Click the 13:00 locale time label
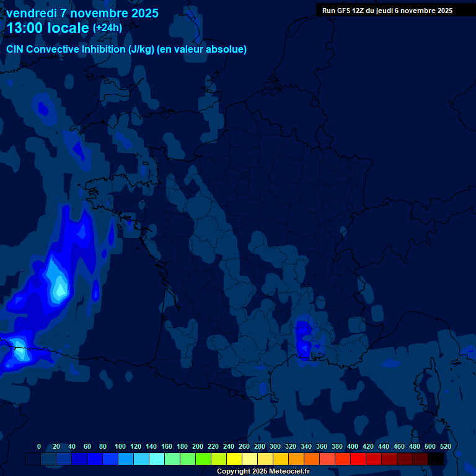 tap(48, 29)
